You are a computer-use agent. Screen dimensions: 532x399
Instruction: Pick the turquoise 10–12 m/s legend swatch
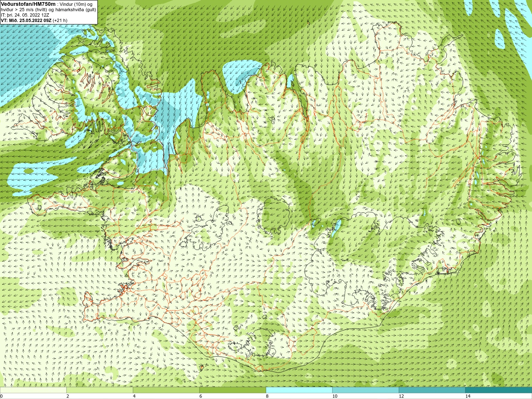pos(366,390)
